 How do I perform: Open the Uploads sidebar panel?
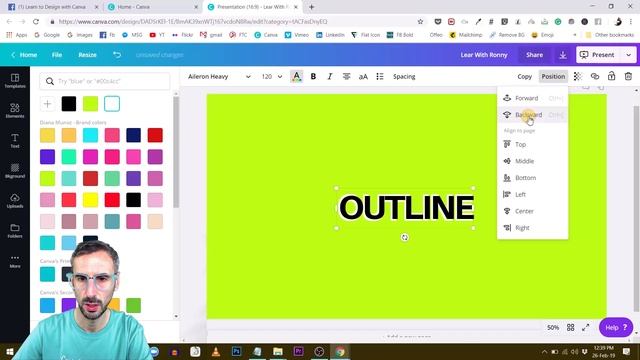tap(15, 201)
